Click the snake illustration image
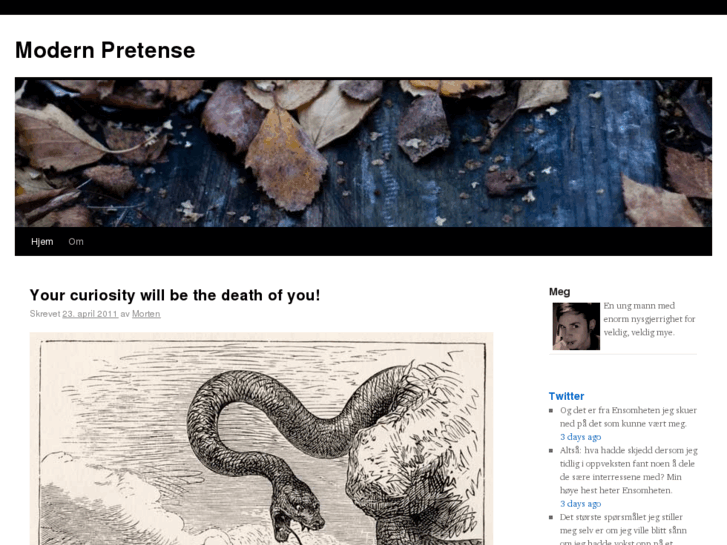727x545 pixels. 261,438
